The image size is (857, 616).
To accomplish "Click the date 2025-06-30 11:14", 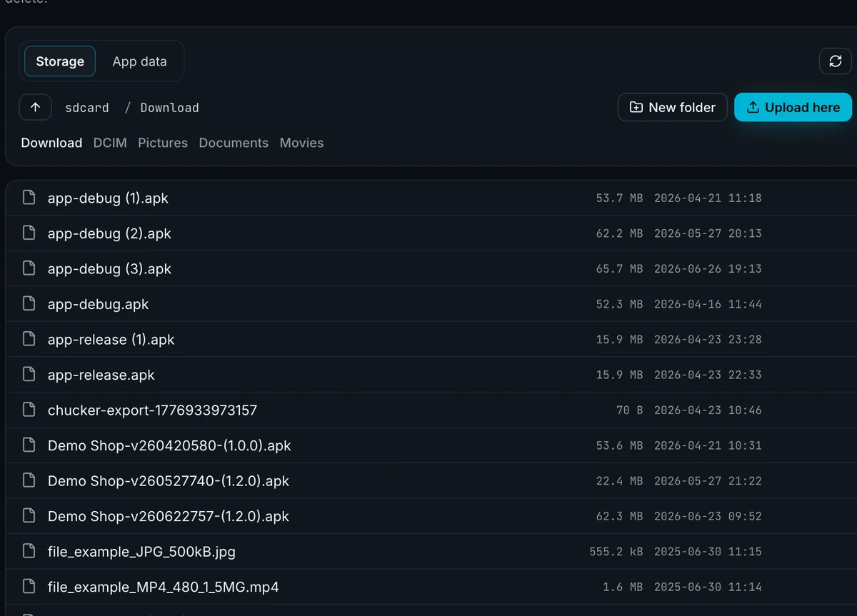I will click(x=708, y=587).
